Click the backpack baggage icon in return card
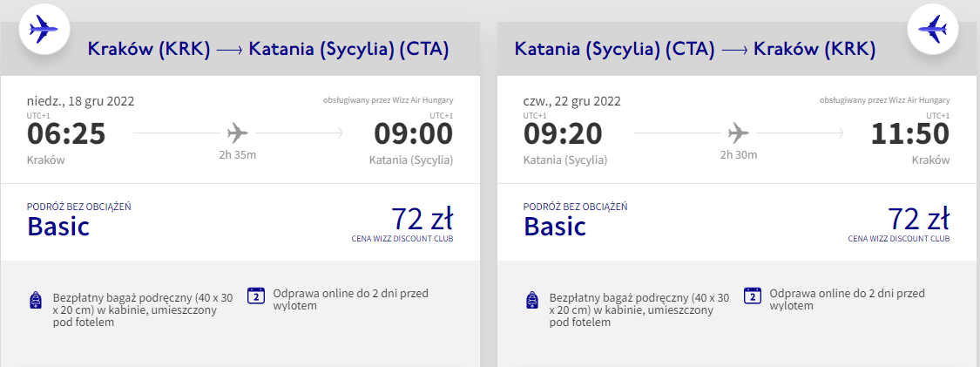 [532, 300]
